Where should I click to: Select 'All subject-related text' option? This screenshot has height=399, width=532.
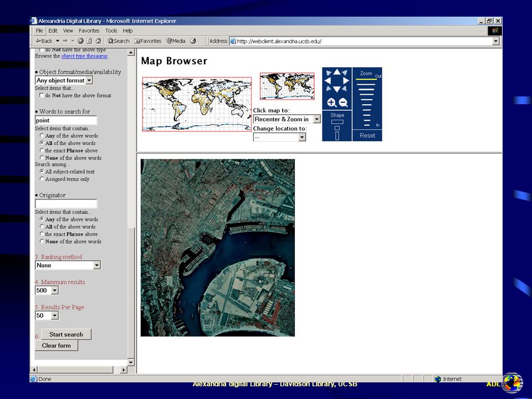tap(42, 171)
